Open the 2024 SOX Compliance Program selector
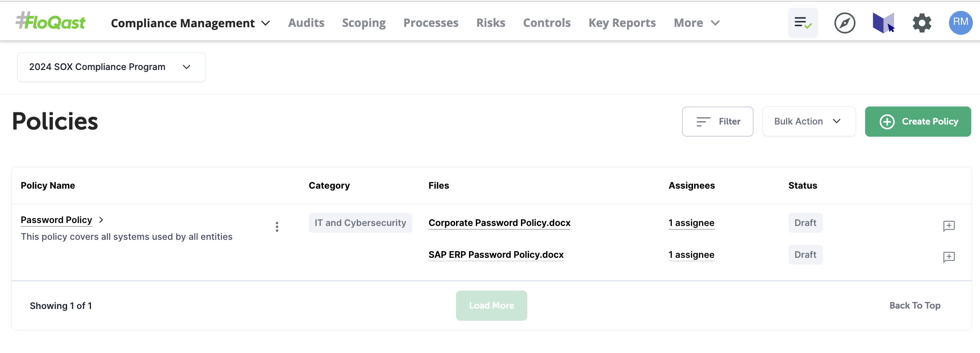This screenshot has height=353, width=980. (111, 67)
